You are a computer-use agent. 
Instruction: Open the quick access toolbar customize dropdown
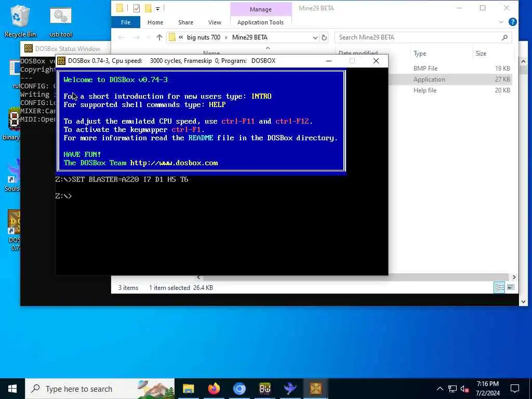click(x=157, y=8)
